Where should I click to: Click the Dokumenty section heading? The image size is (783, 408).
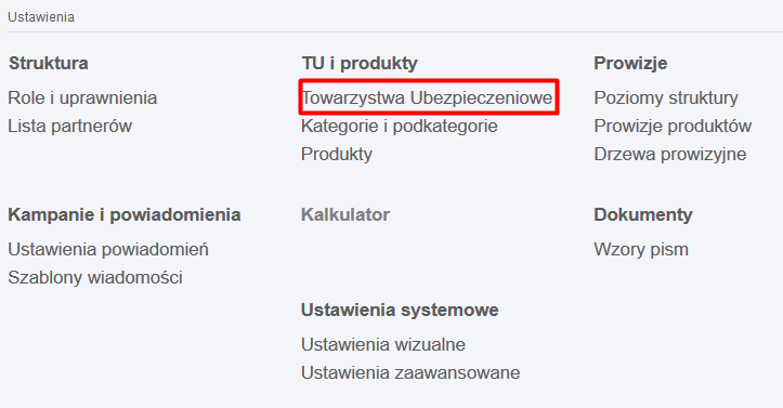643,215
